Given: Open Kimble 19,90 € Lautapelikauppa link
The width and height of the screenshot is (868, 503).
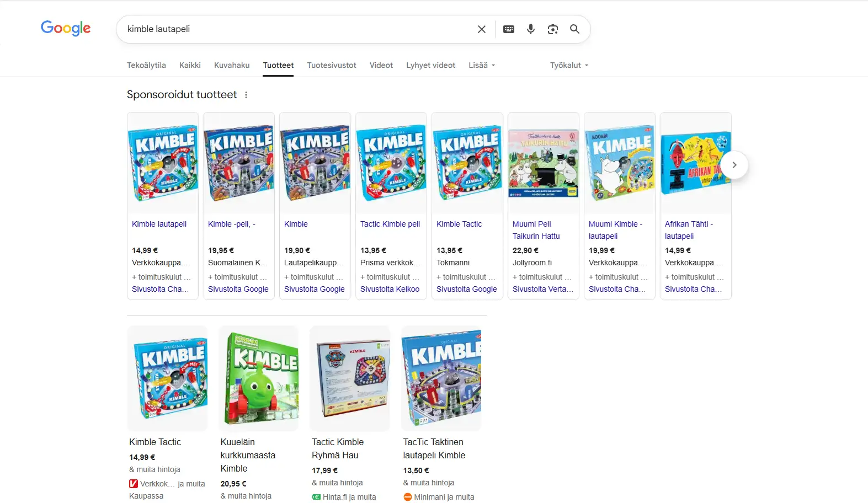Looking at the screenshot, I should 296,224.
